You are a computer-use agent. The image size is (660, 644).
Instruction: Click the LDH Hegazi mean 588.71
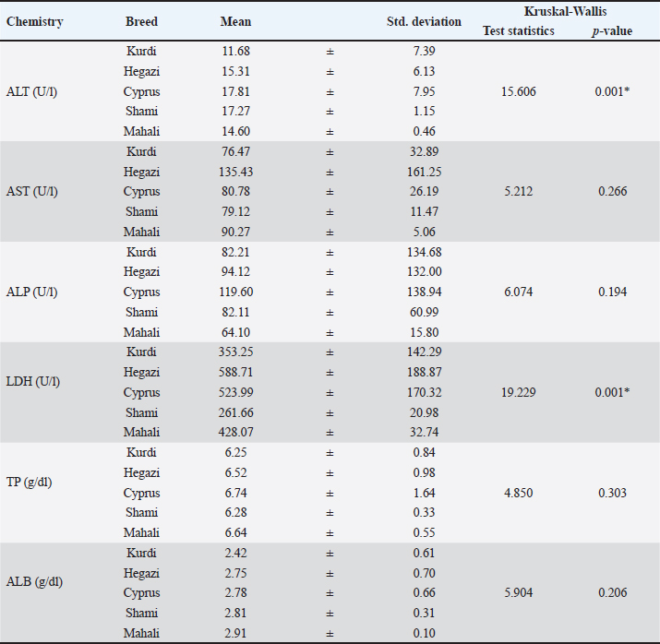click(237, 372)
